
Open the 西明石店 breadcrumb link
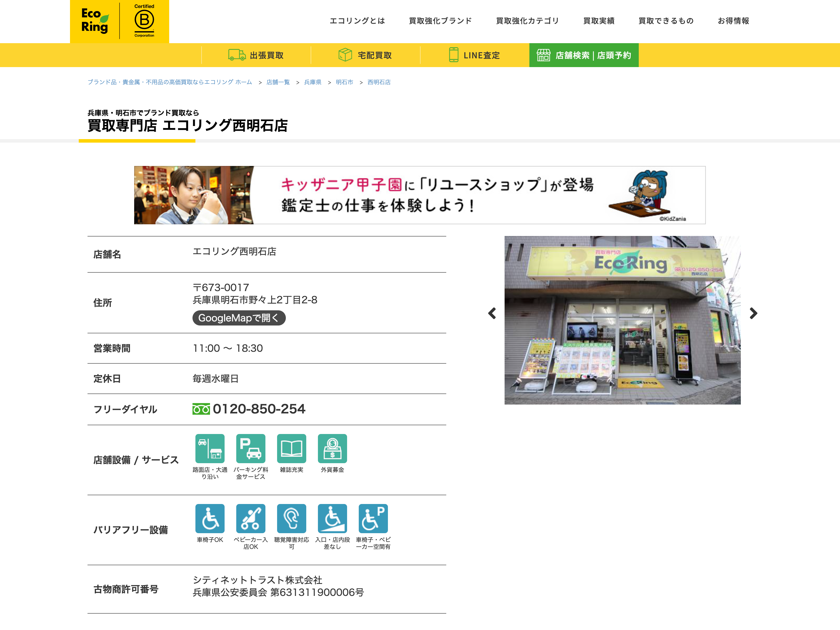379,82
